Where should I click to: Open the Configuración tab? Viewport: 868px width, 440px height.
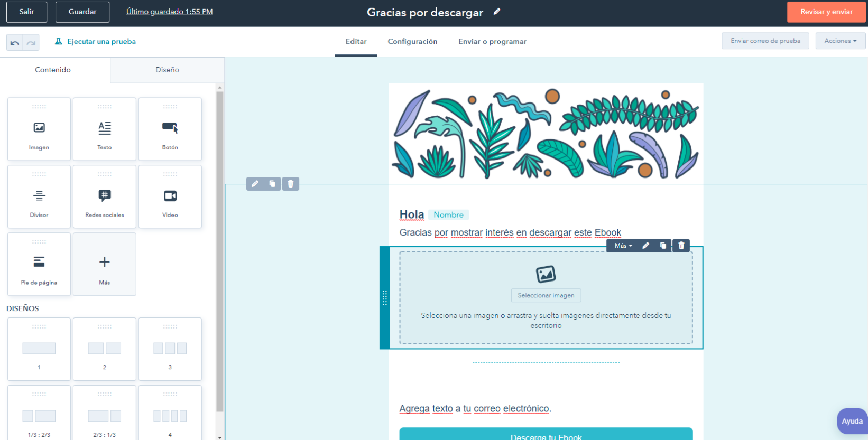[412, 41]
